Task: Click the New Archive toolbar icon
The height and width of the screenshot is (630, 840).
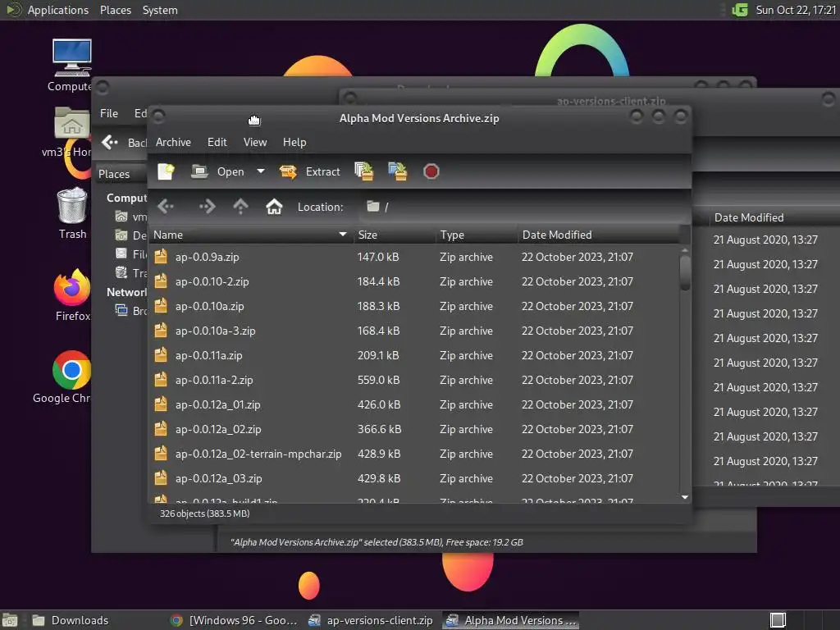Action: click(x=166, y=171)
